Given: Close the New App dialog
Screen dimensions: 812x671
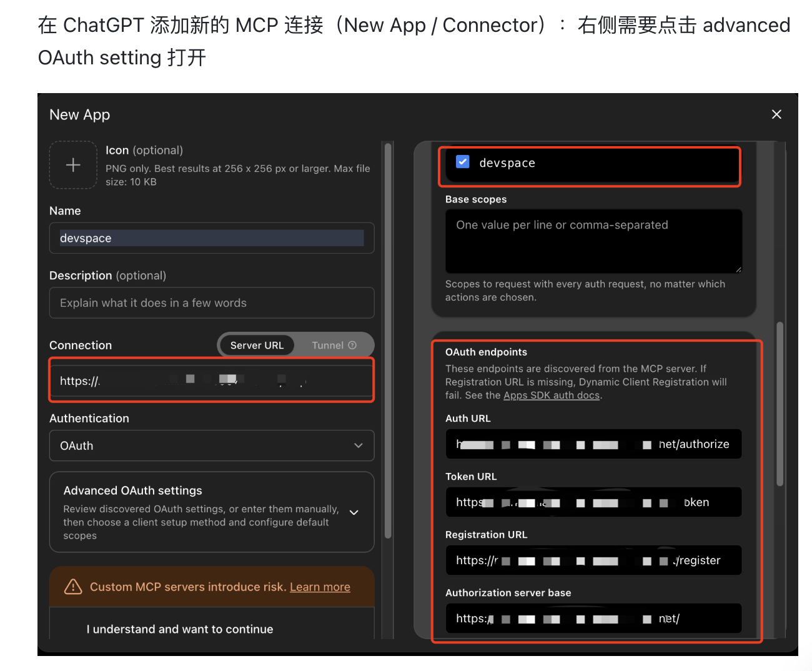Looking at the screenshot, I should click(x=776, y=114).
